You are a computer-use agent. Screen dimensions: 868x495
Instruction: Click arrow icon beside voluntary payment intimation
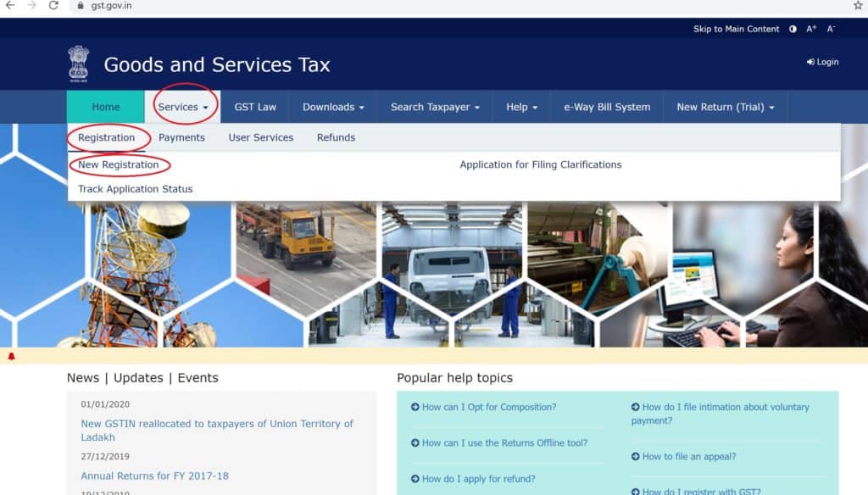(636, 407)
